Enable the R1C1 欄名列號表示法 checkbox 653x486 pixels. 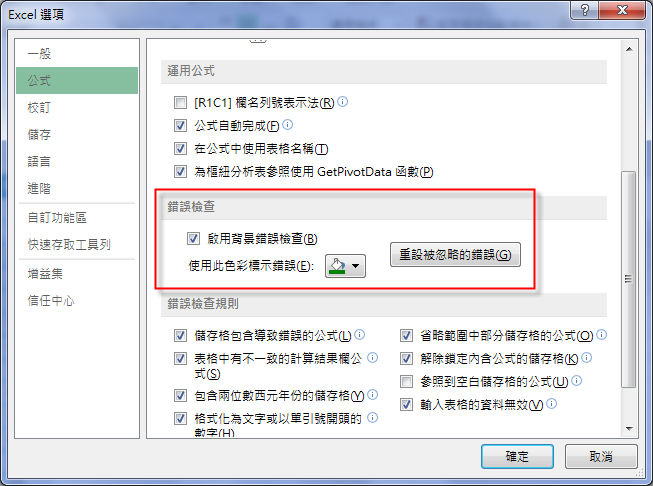click(x=180, y=102)
